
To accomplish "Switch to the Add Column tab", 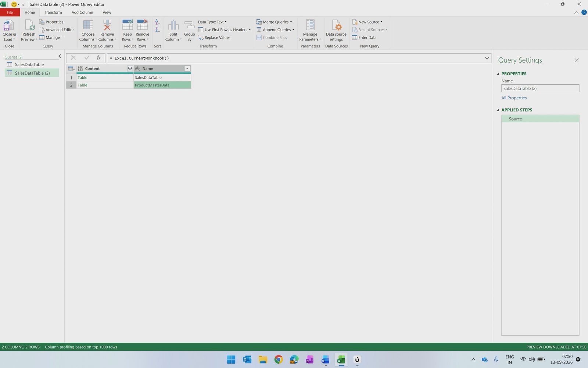I will coord(82,13).
